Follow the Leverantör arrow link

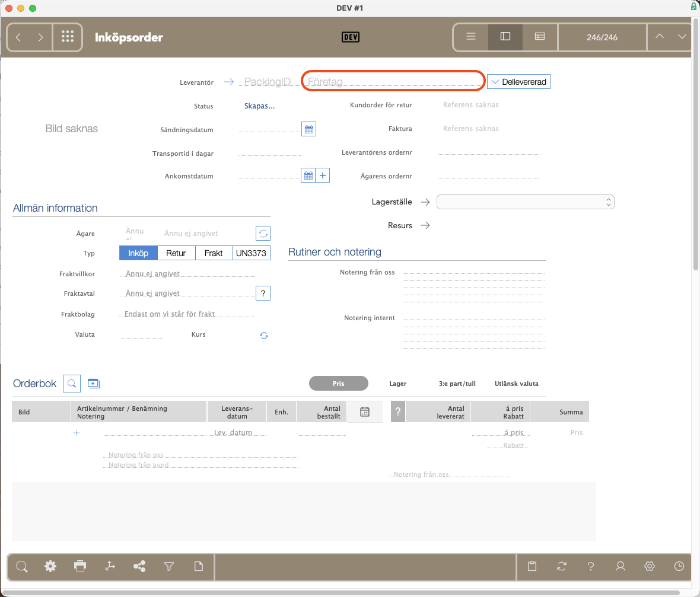(229, 82)
